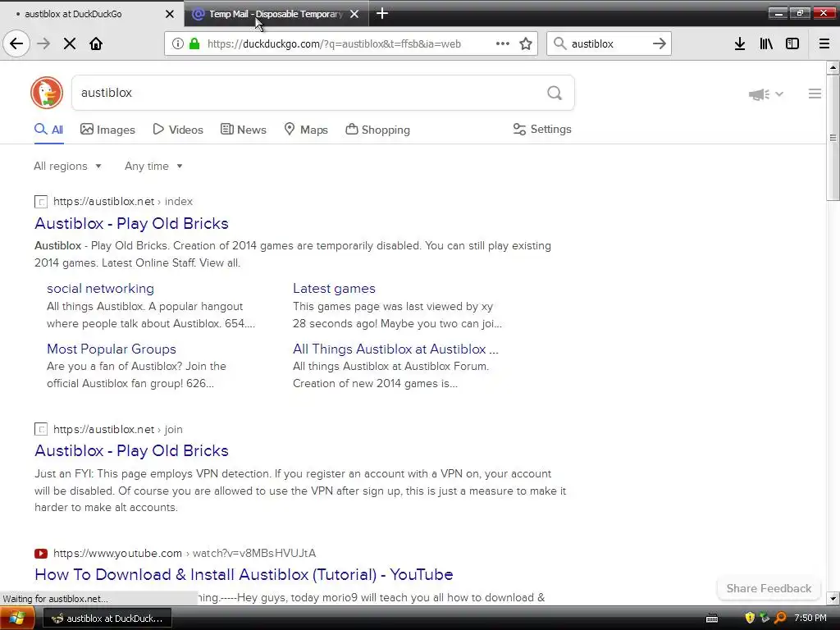Open first Austiblox - Play Old Bricks result

tap(131, 223)
